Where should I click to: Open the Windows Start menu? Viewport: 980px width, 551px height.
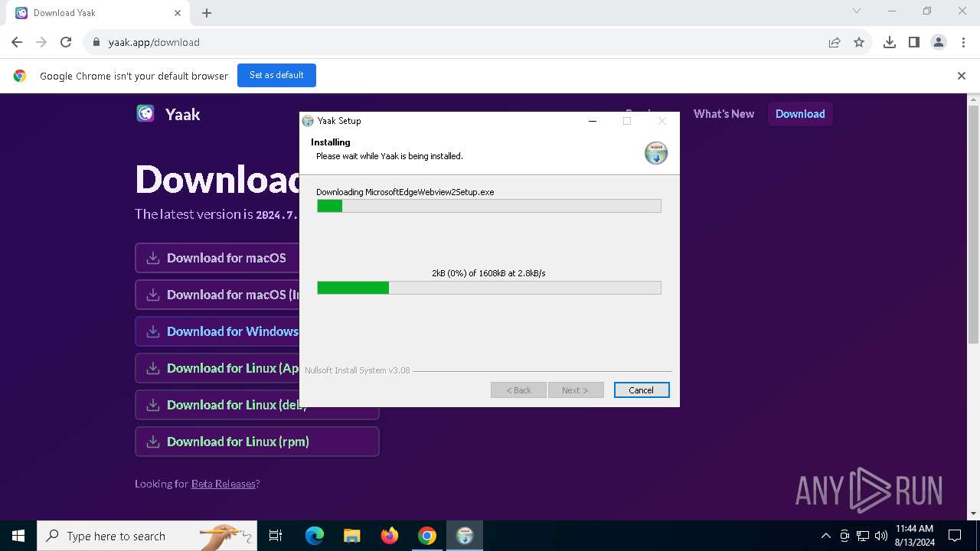click(x=18, y=536)
